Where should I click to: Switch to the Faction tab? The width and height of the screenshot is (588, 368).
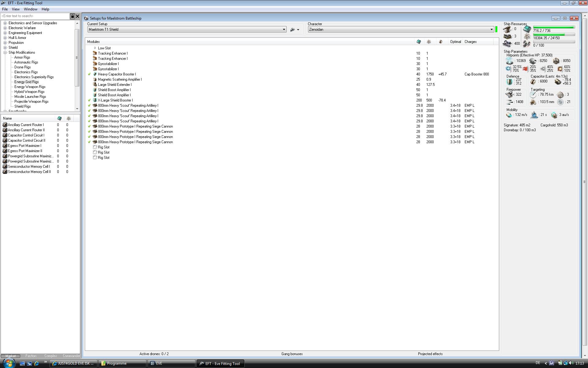[31, 356]
